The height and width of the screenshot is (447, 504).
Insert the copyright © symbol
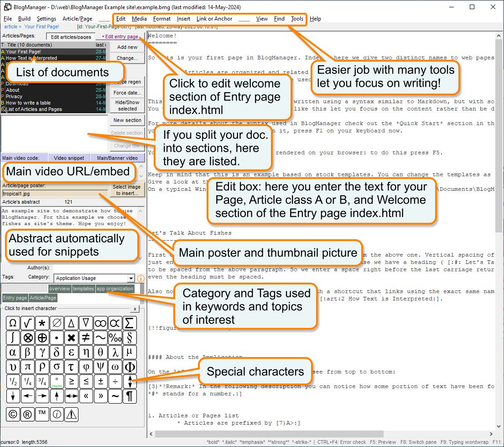(12, 414)
